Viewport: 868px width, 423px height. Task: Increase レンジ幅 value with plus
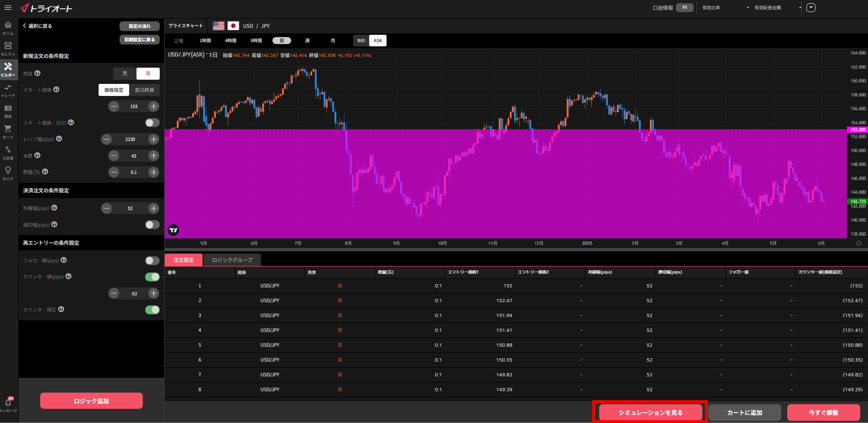tap(154, 139)
